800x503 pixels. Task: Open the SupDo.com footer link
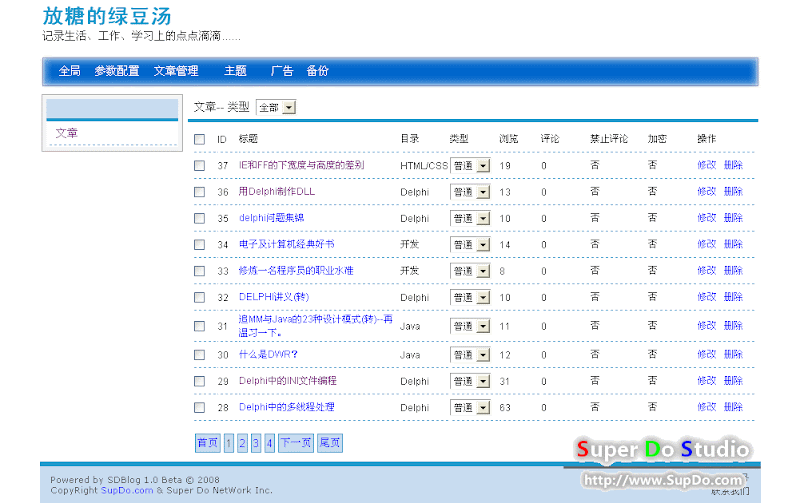(x=127, y=490)
